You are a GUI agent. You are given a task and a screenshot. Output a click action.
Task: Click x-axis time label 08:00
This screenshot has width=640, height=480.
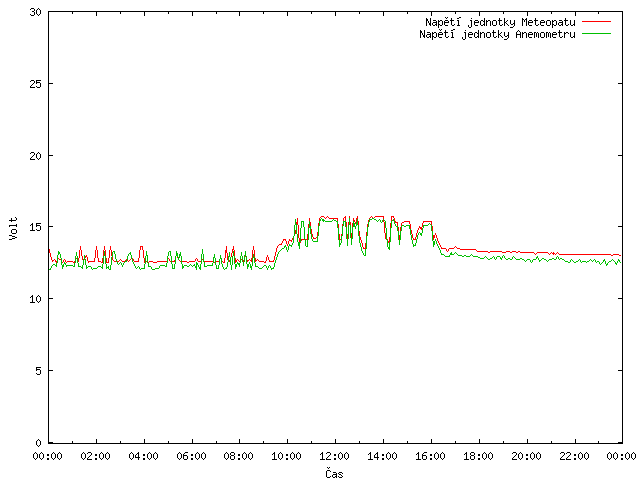tap(239, 456)
